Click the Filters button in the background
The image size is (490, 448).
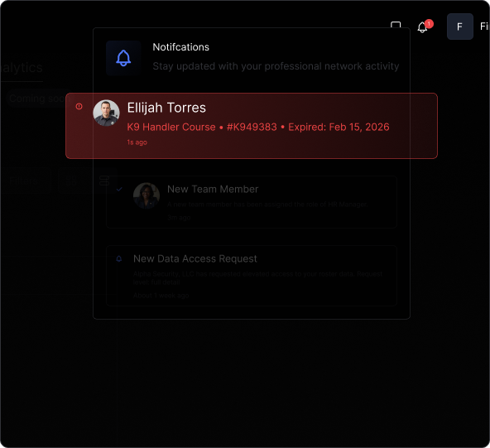(26, 181)
